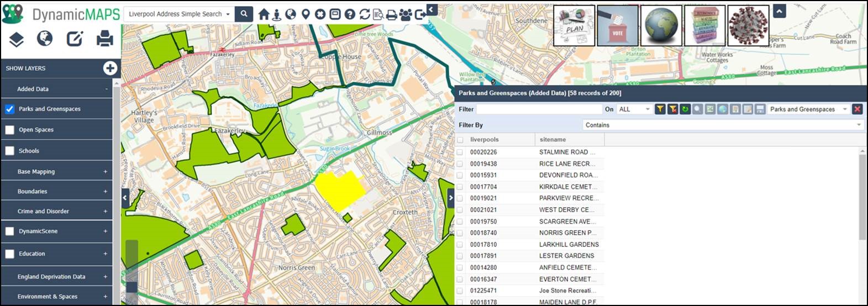Screen dimensions: 868x306
Task: Open the VOTE ballot thumbnail
Action: click(x=618, y=25)
